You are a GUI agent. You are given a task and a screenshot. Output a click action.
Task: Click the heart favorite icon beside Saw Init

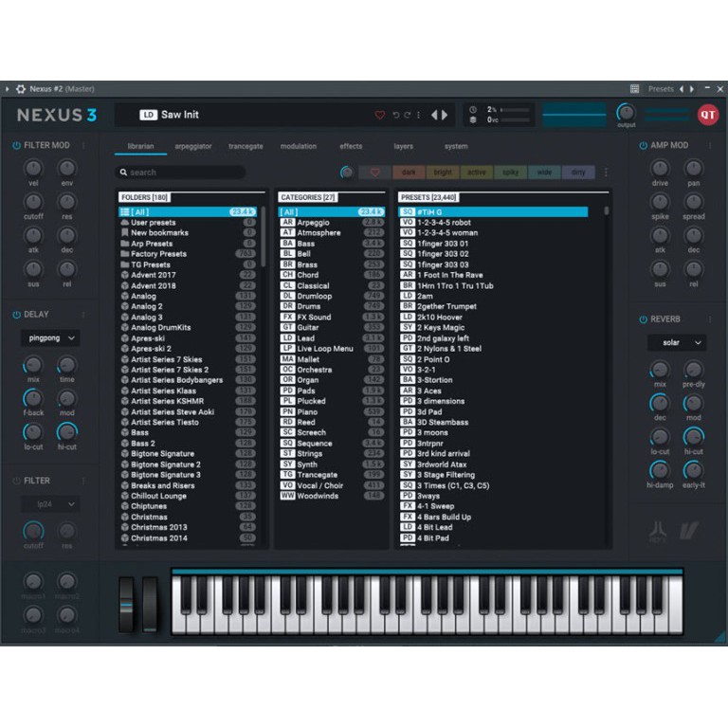click(x=380, y=115)
